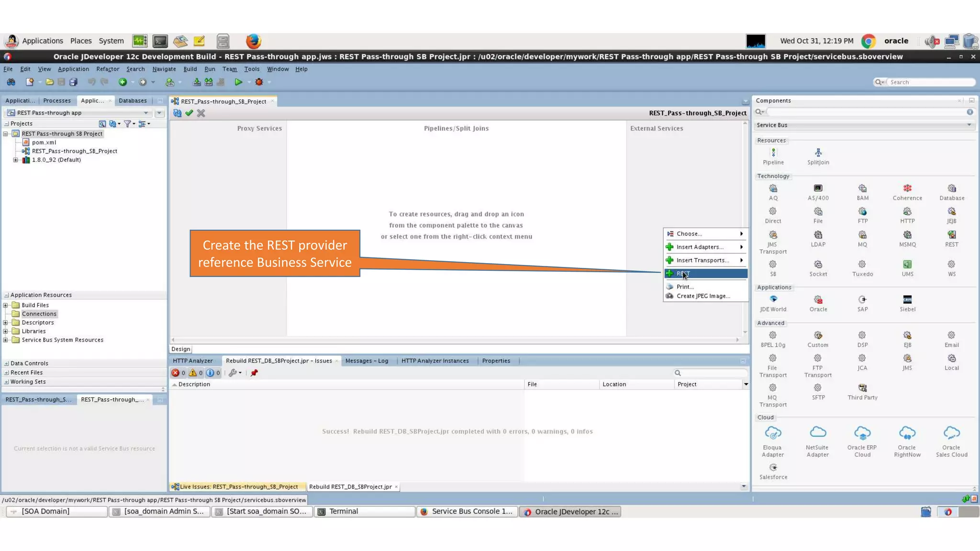Select the Database adapter icon
This screenshot has width=980, height=551.
point(951,189)
